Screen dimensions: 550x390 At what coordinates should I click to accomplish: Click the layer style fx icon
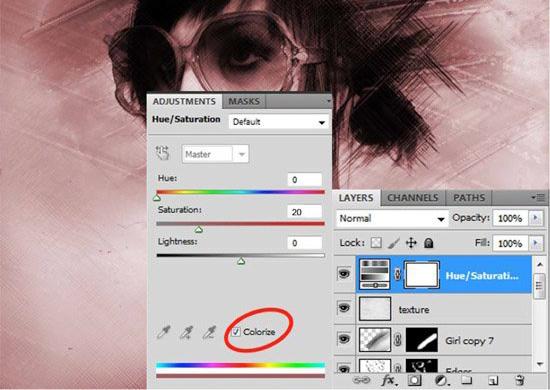pyautogui.click(x=388, y=380)
